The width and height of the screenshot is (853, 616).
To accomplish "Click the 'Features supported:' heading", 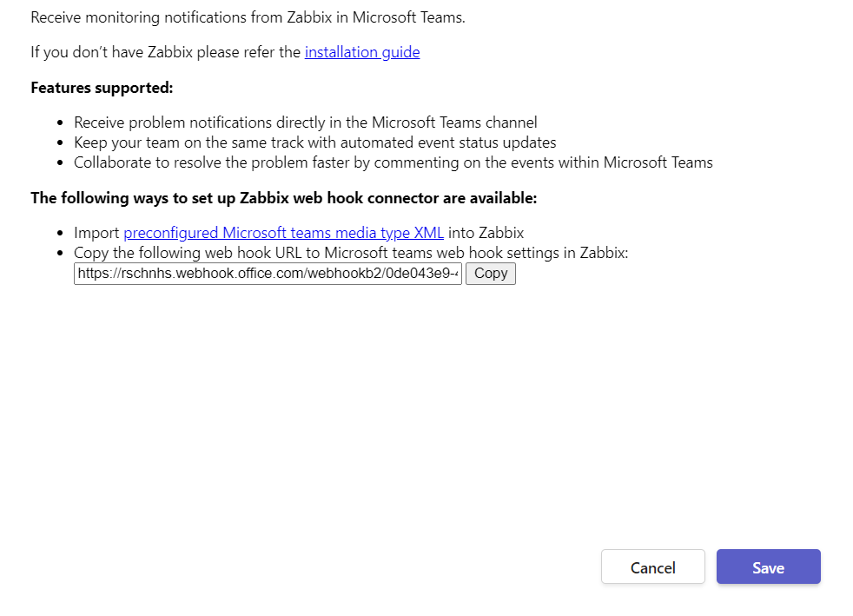I will click(102, 88).
